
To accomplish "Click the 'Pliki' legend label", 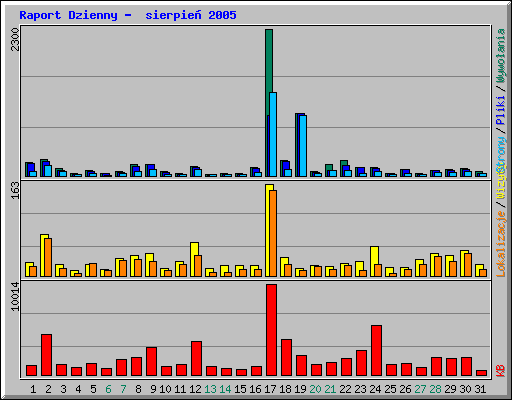I will (x=501, y=110).
